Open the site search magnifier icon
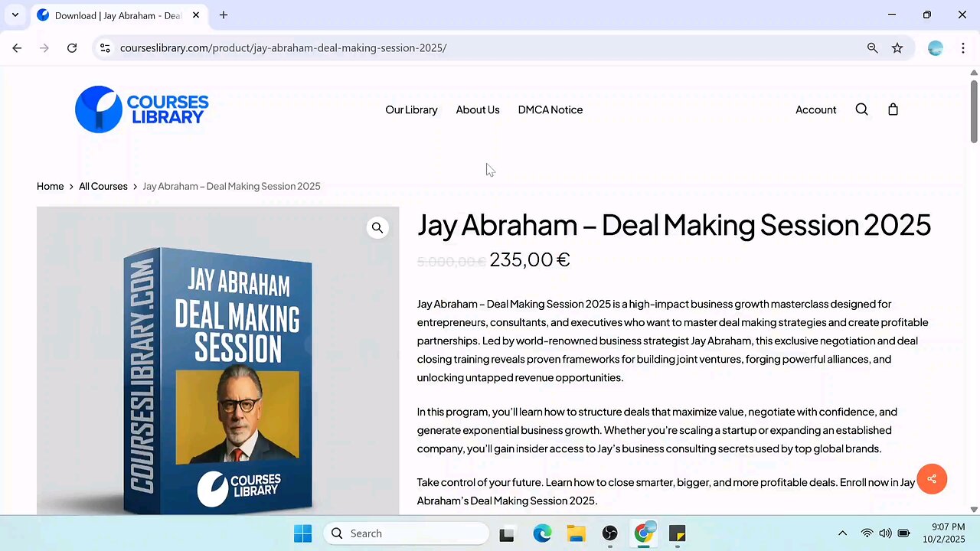 861,109
